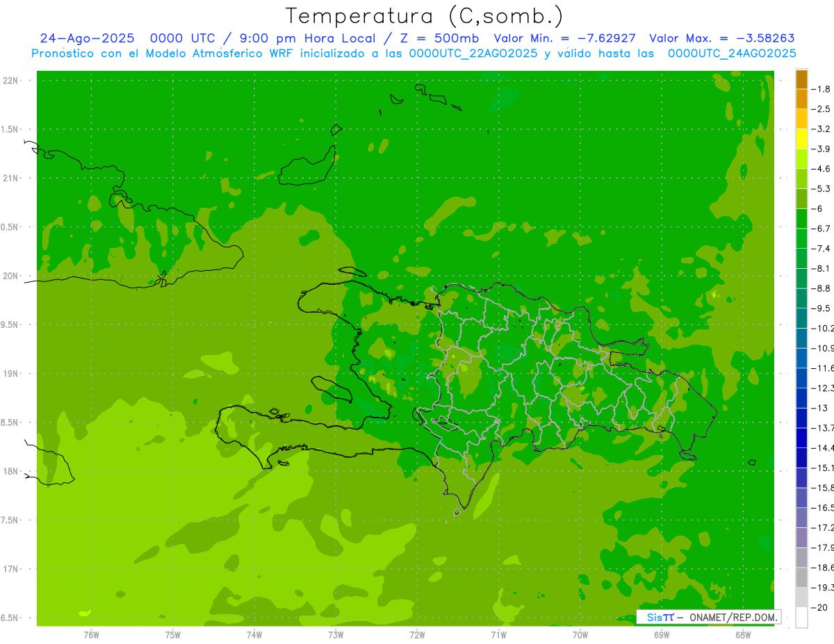This screenshot has width=834, height=644.
Task: Click the "76W" longitude label
Action: pyautogui.click(x=91, y=635)
